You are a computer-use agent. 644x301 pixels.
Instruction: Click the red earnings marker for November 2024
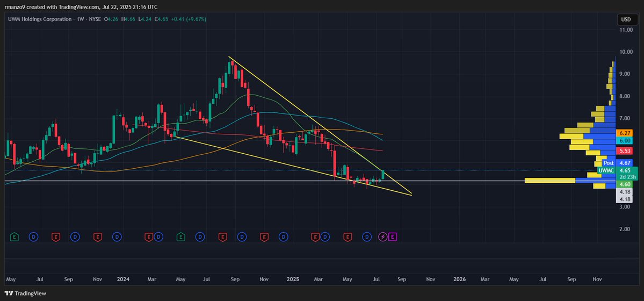click(x=264, y=237)
